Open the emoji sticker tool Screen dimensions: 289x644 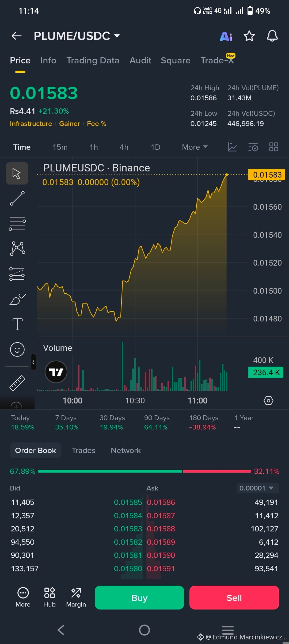pos(17,350)
